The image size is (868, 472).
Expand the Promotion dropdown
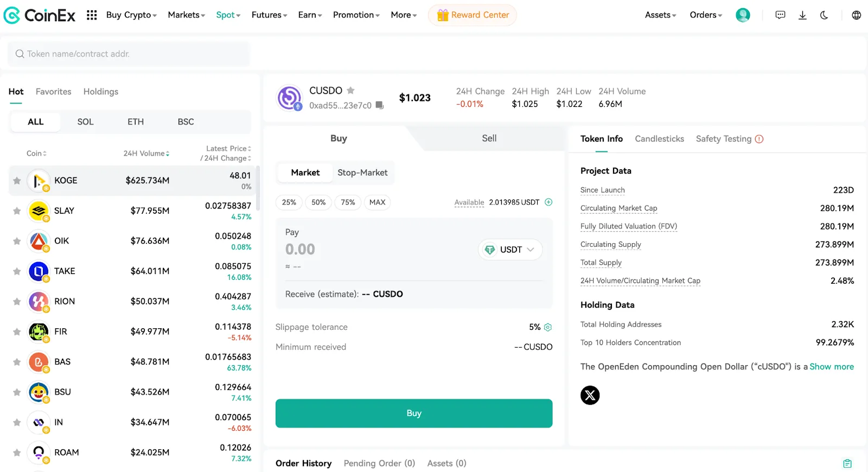coord(356,15)
